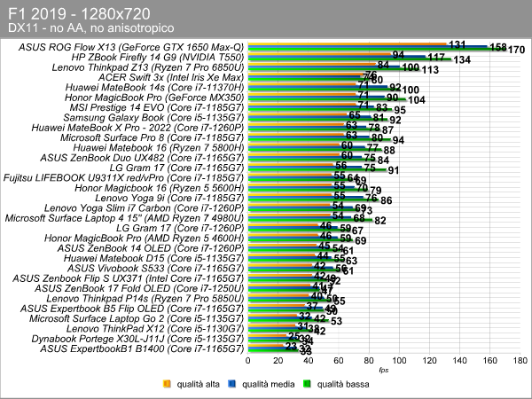Select 'ASUS Zenbook Flip S UX371' label
Screen dimensions: 532x399
129,278
